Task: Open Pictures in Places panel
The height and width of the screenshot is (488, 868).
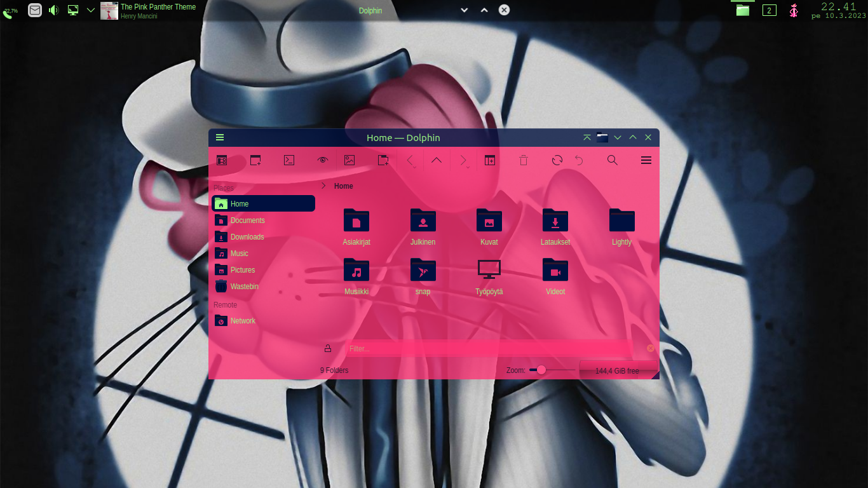Action: pyautogui.click(x=264, y=269)
